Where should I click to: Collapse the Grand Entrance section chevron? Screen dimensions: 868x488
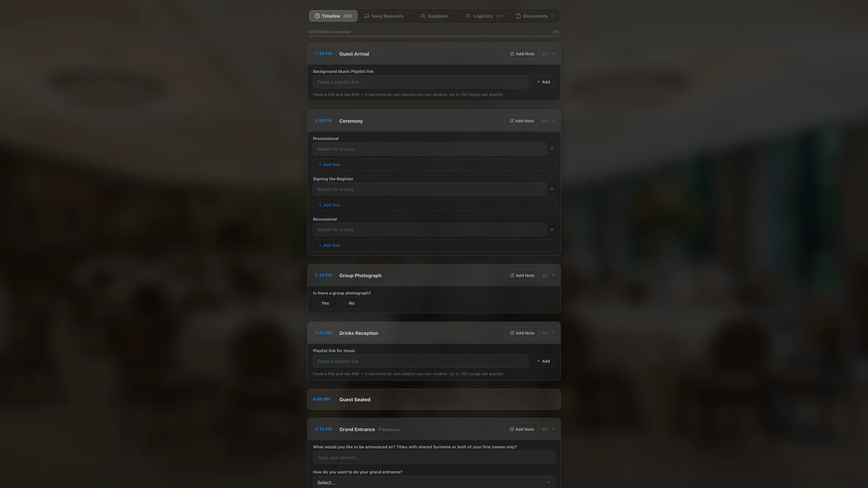553,429
